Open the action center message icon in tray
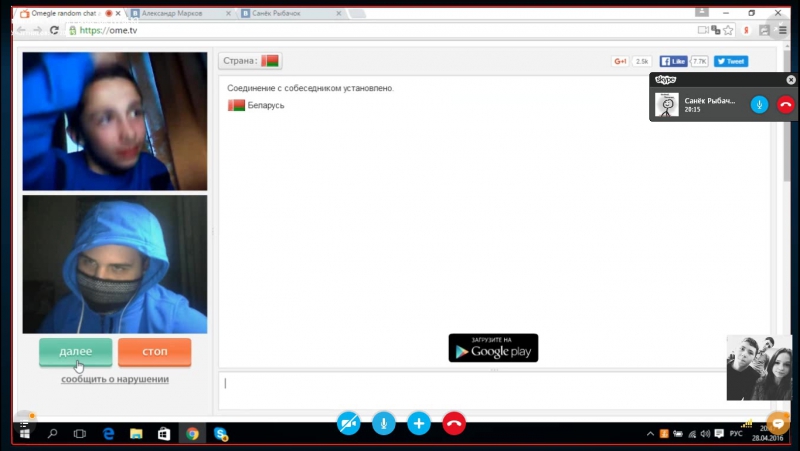This screenshot has width=800, height=451. (719, 434)
